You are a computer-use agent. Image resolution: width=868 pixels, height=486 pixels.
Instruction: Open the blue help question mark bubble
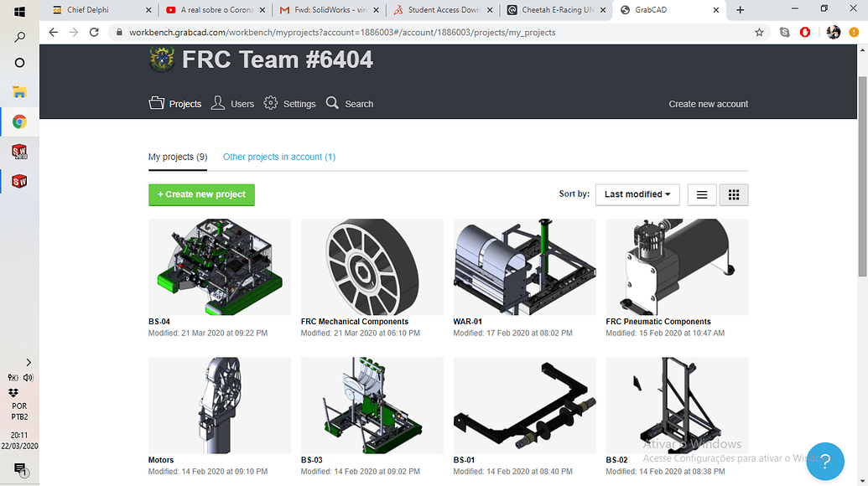[x=825, y=461]
